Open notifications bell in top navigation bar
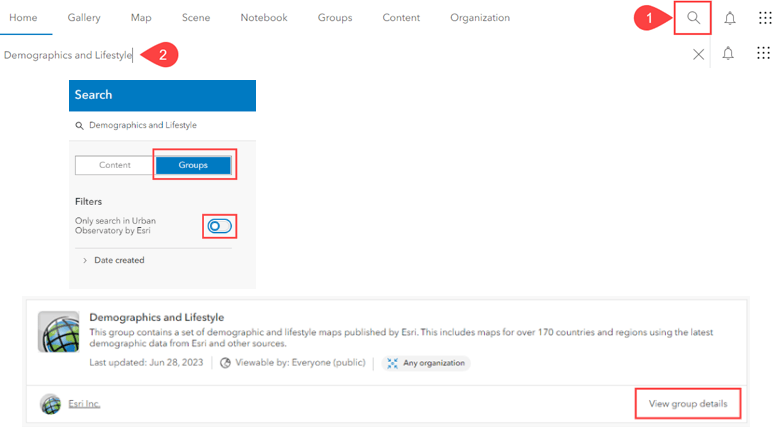The height and width of the screenshot is (427, 780). pyautogui.click(x=730, y=18)
